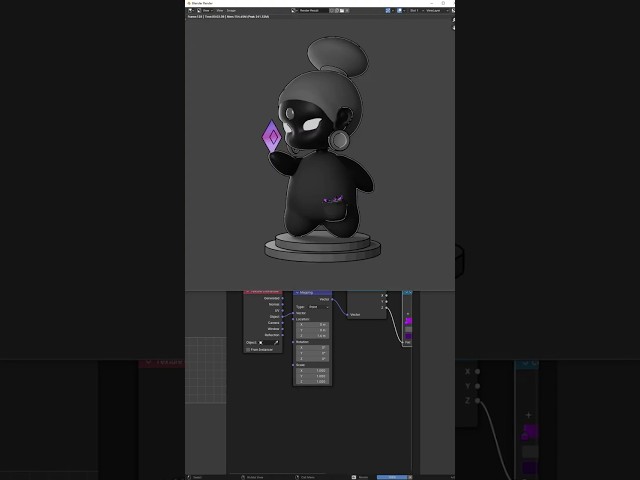Open the View menu in render window header

(220, 10)
